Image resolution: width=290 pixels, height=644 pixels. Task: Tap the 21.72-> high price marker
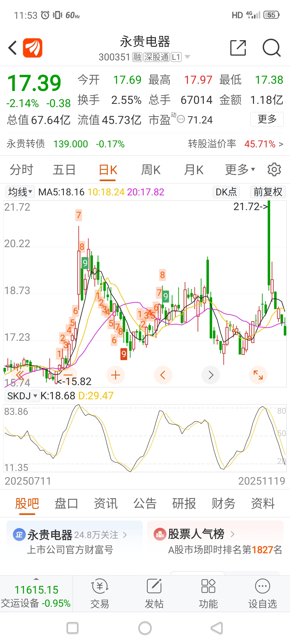tap(250, 207)
